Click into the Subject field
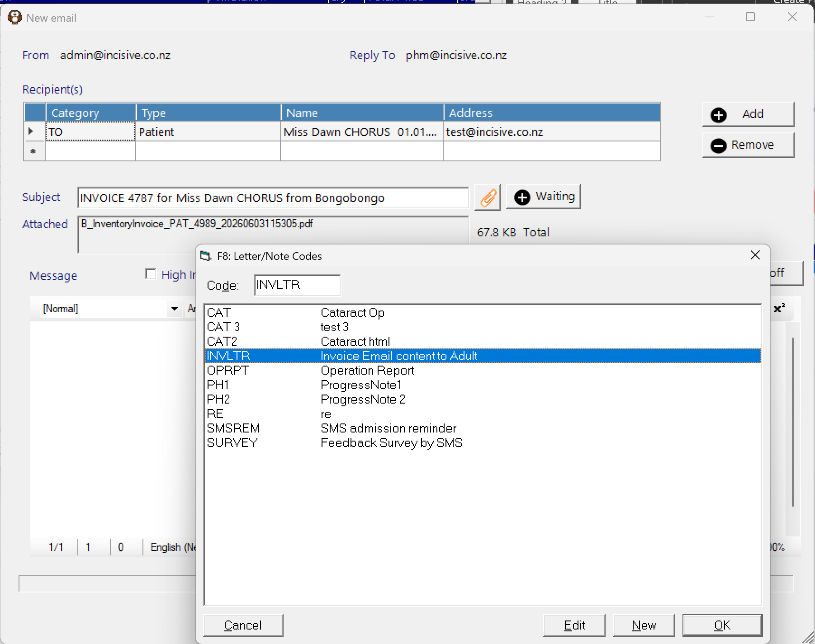The image size is (815, 644). click(x=273, y=198)
